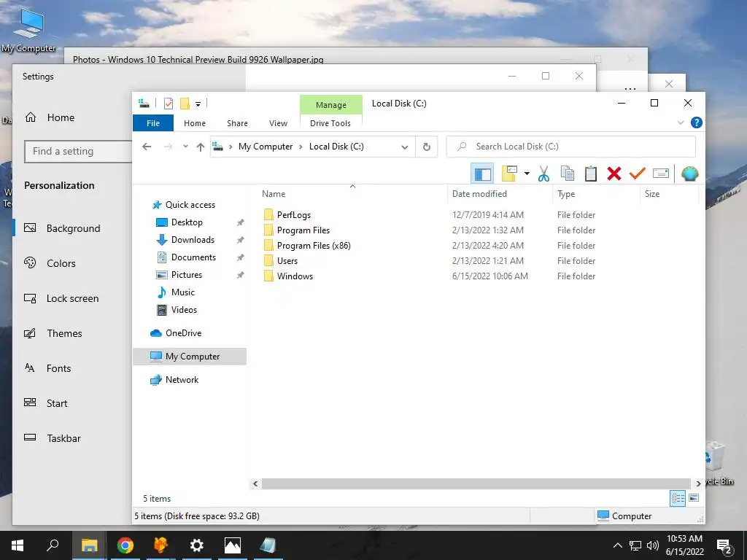Click the orange checkmark Properties icon
Viewport: 747px width, 560px height.
coord(637,174)
